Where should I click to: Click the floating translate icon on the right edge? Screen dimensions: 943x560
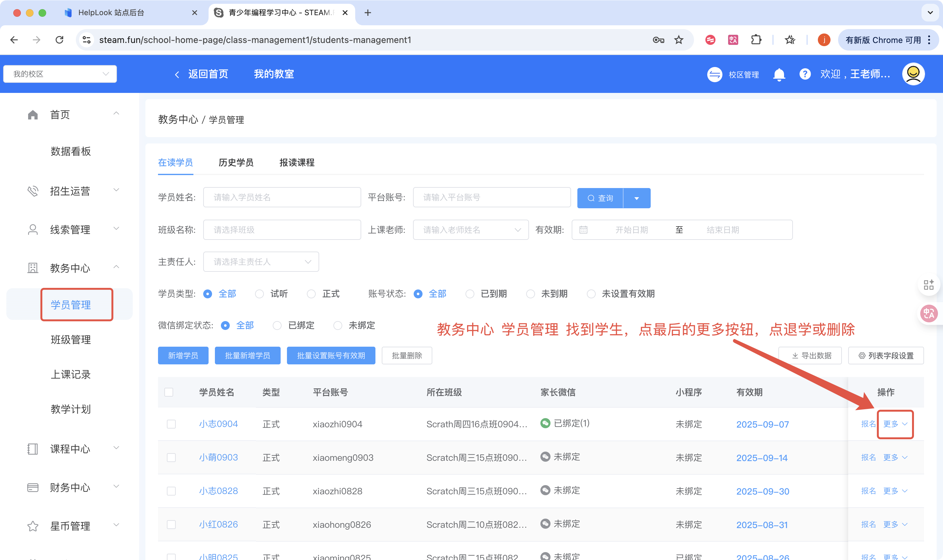coord(929,313)
